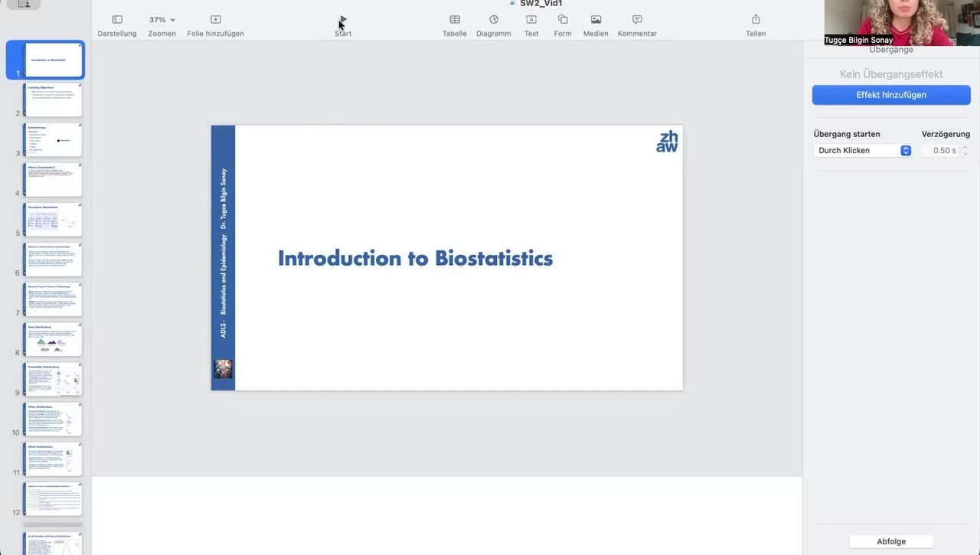Open the Durch Klicken transition start dropdown

pyautogui.click(x=862, y=151)
